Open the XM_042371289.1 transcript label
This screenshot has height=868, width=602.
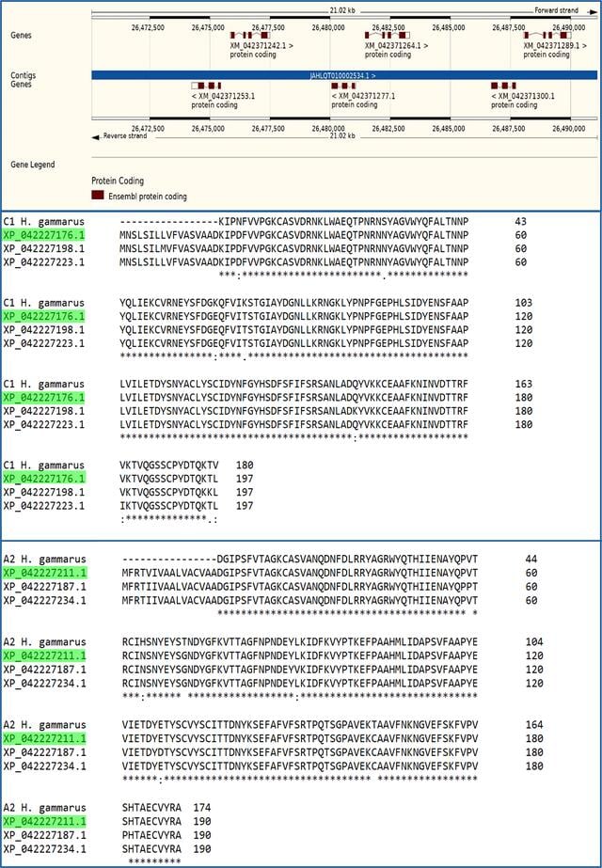[556, 46]
